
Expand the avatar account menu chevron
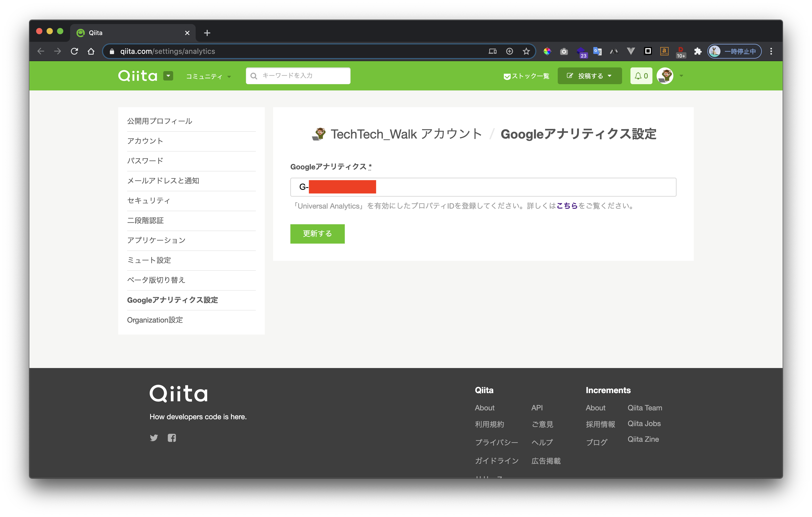coord(681,76)
